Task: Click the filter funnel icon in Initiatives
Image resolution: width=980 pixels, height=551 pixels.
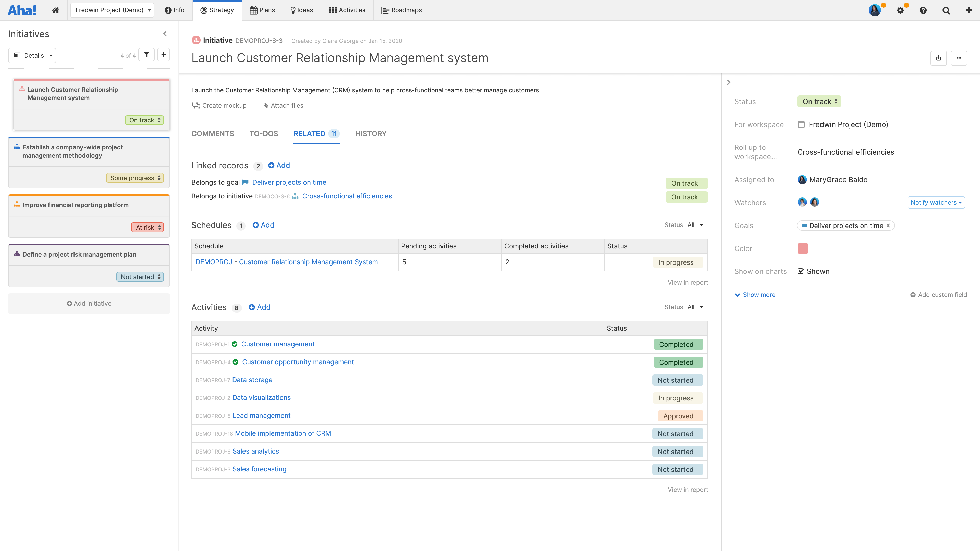Action: pyautogui.click(x=146, y=55)
